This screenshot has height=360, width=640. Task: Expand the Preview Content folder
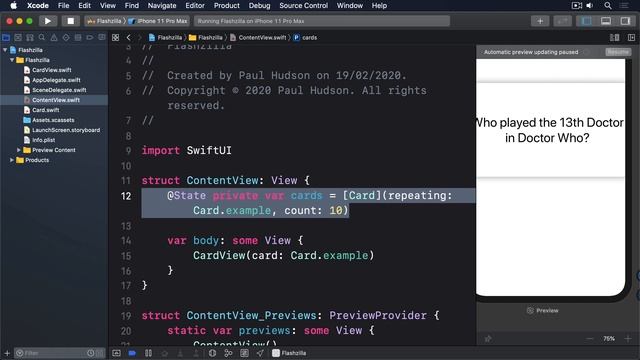click(19, 150)
